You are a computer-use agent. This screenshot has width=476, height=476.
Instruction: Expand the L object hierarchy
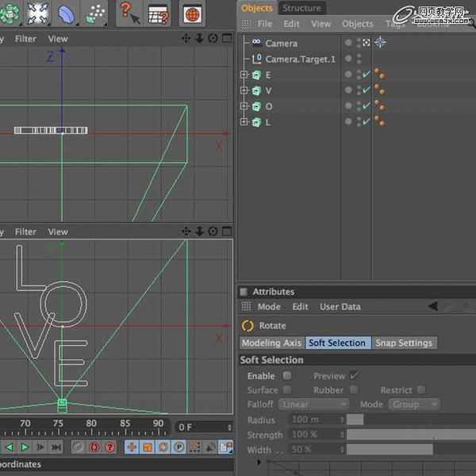click(x=244, y=122)
